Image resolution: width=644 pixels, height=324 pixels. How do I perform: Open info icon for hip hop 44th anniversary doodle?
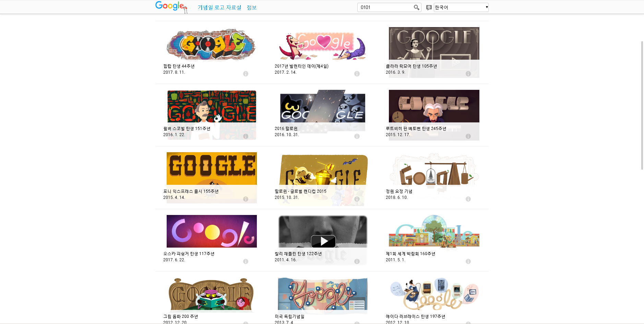coord(246,74)
